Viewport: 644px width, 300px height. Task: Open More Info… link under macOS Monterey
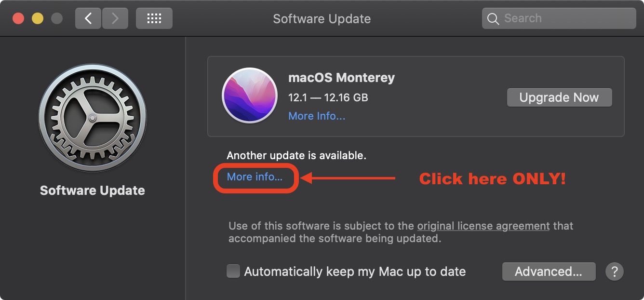(x=317, y=116)
